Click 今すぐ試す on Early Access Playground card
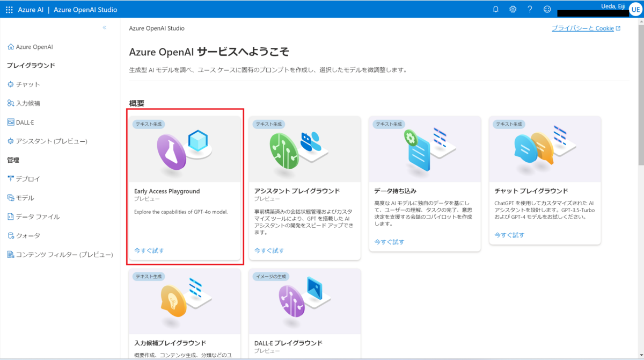The height and width of the screenshot is (360, 644). [x=149, y=250]
